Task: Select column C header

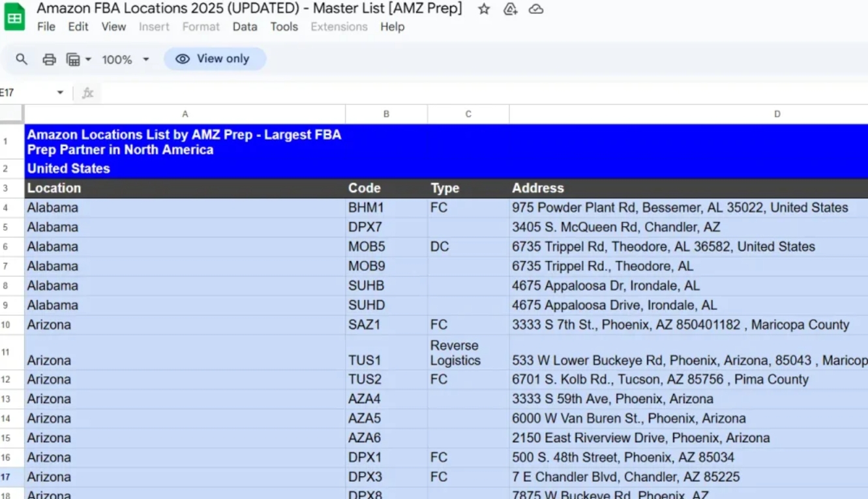Action: 468,114
